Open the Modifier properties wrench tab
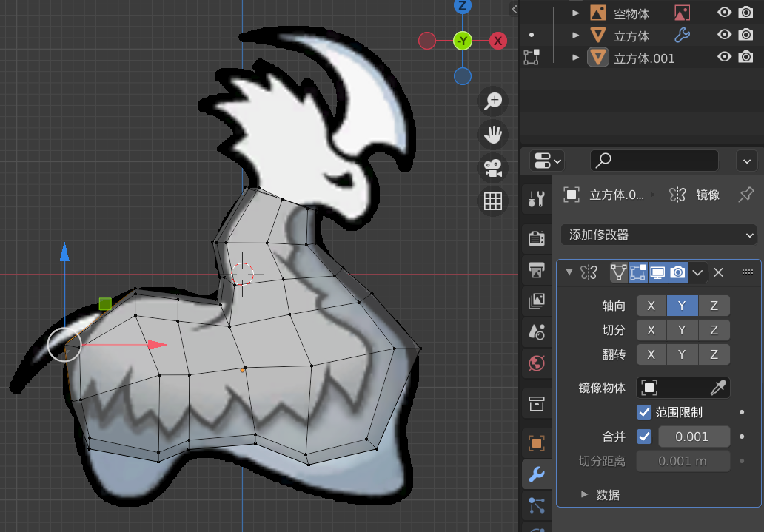This screenshot has width=764, height=532. (x=537, y=474)
